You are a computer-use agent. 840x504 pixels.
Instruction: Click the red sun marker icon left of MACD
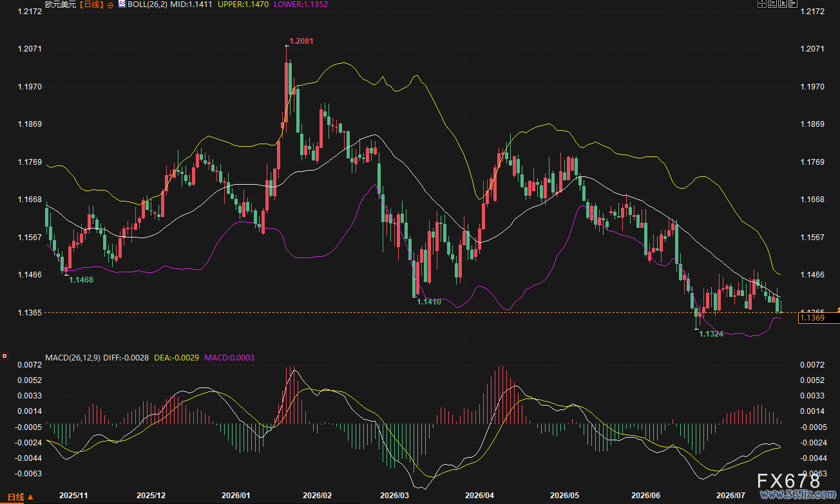click(x=5, y=356)
